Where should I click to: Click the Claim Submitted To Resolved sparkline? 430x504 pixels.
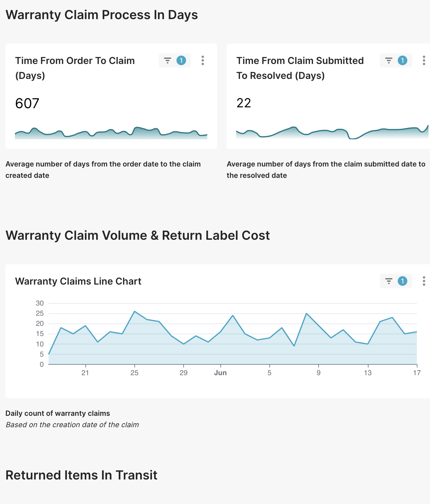click(x=332, y=132)
